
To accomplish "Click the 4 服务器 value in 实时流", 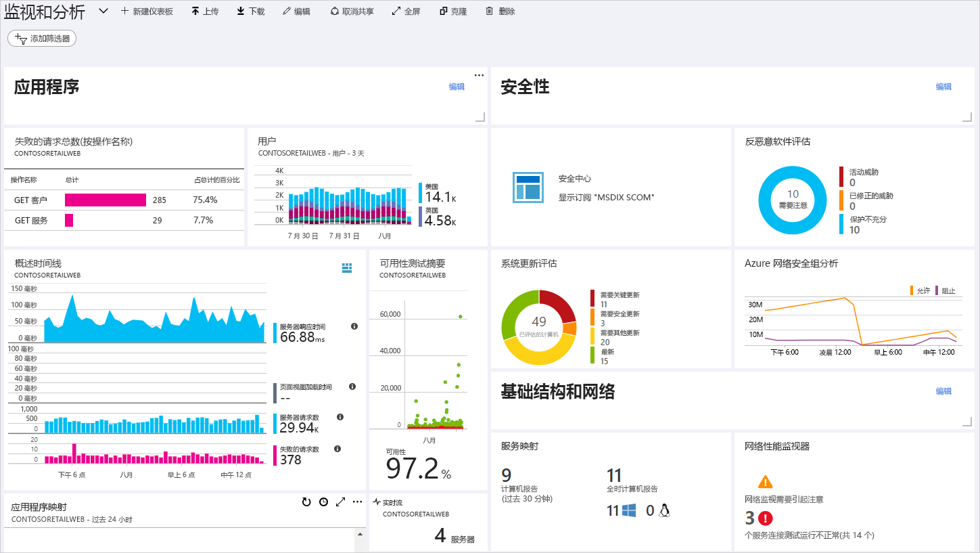I will point(440,535).
